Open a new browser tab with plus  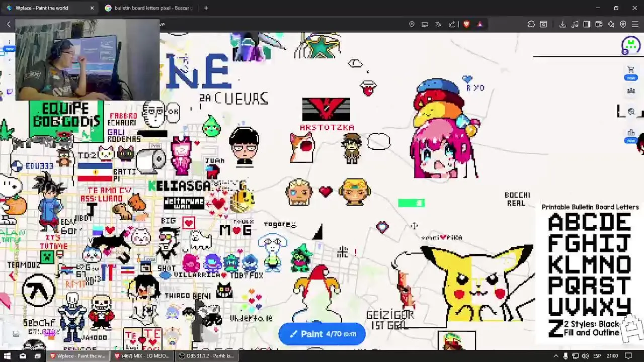[206, 8]
